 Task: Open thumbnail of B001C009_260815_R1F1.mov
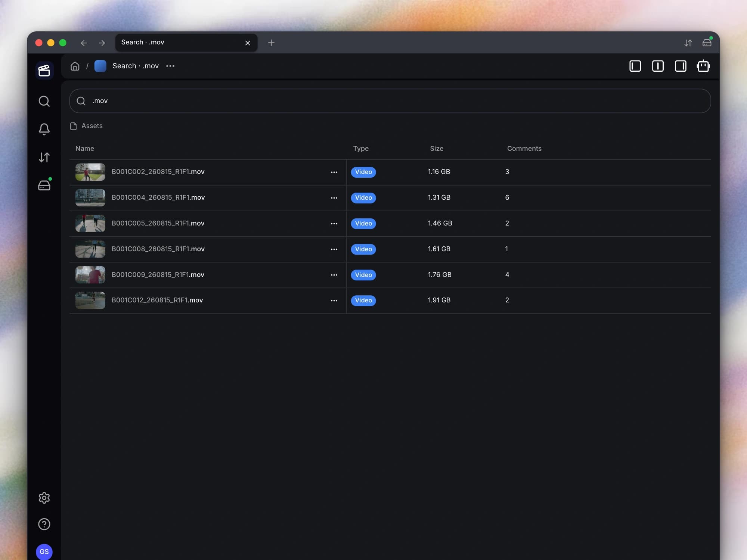90,275
